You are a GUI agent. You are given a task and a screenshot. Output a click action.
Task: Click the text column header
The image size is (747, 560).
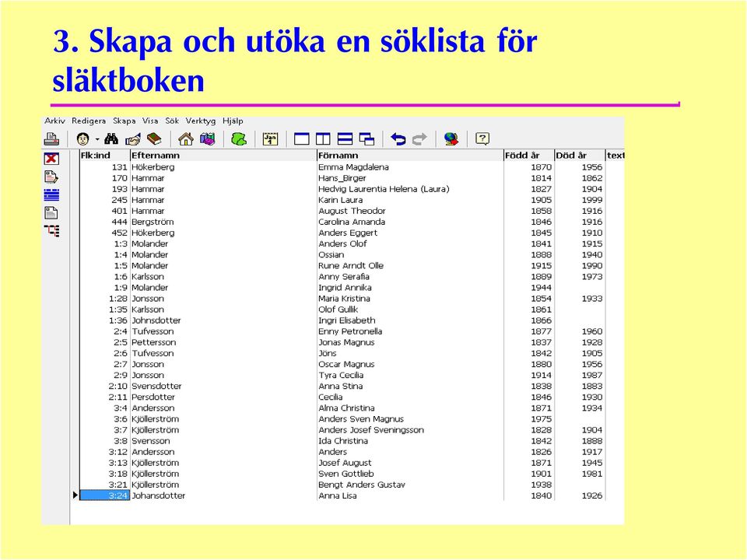pos(615,156)
